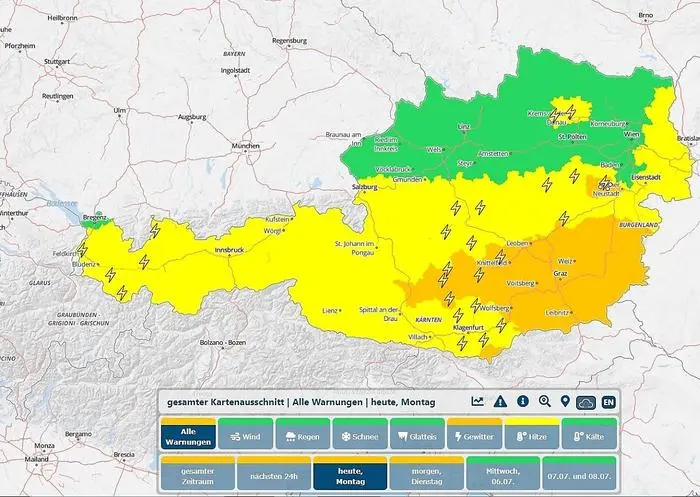The width and height of the screenshot is (700, 497).
Task: Show Schnee warnings
Action: tap(358, 436)
